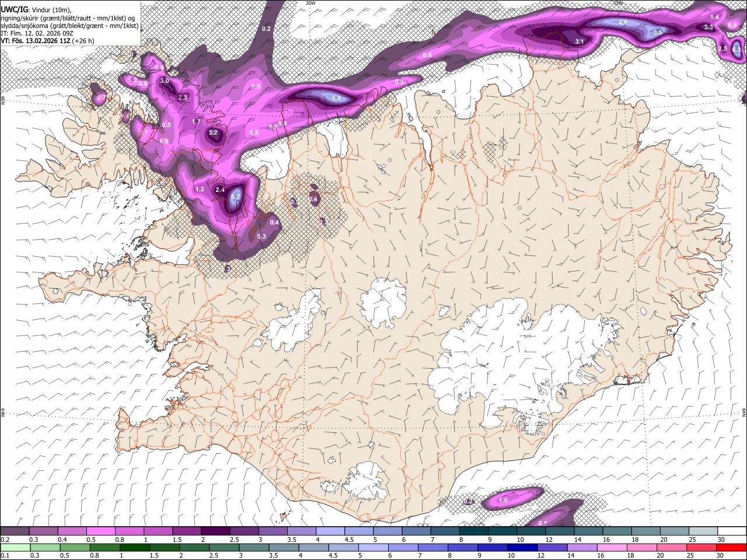
Task: Click the 30 label on rain scale
Action: [x=720, y=555]
